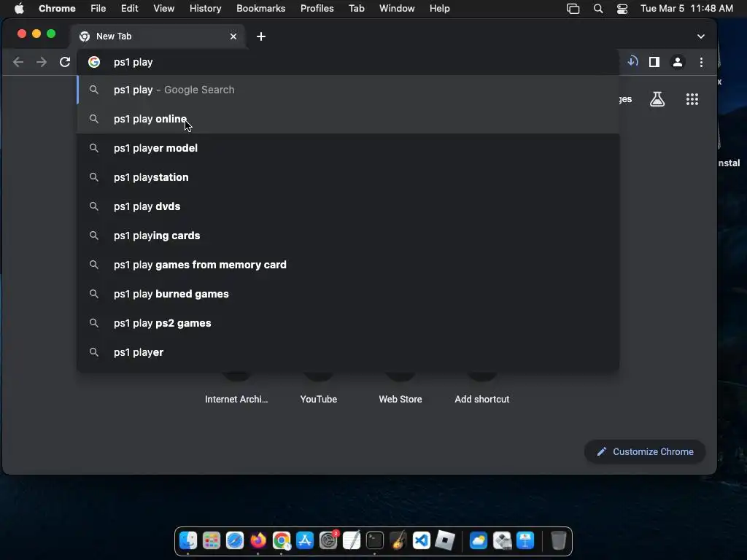Pick the 'ps1 playstation' suggestion
Viewport: 747px width, 560px height.
348,177
